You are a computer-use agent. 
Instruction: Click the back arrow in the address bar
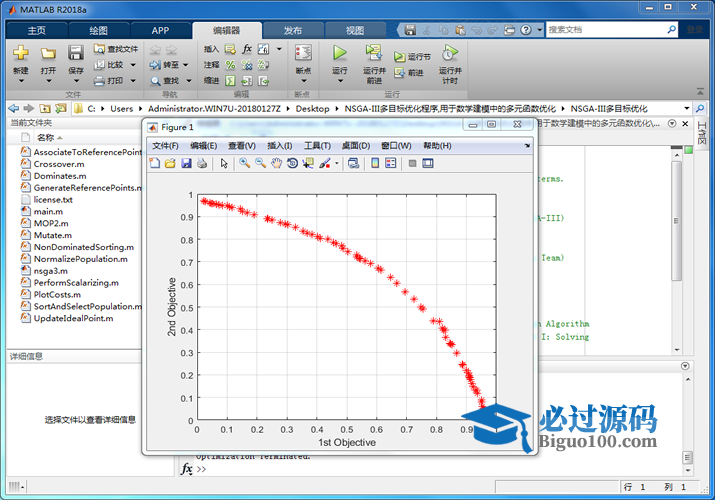pos(14,108)
